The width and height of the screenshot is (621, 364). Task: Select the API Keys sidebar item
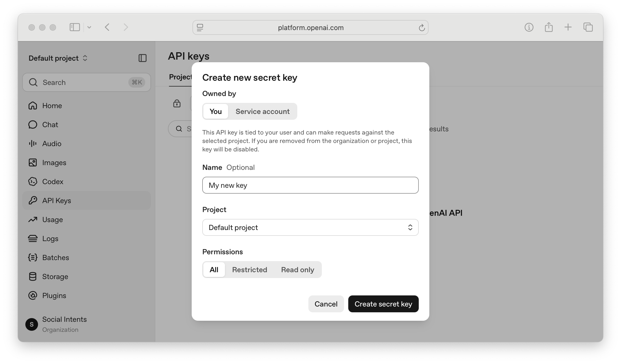(x=87, y=200)
